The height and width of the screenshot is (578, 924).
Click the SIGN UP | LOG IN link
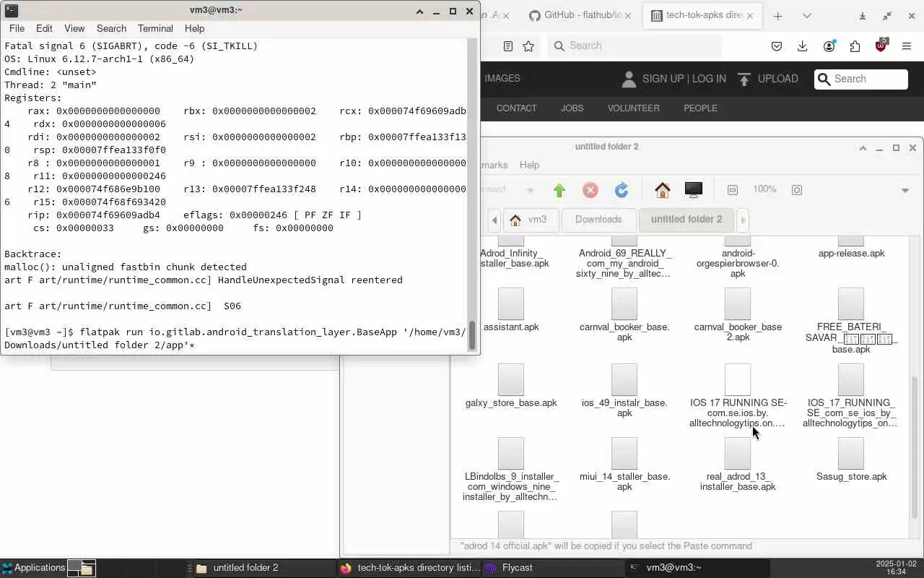[684, 79]
